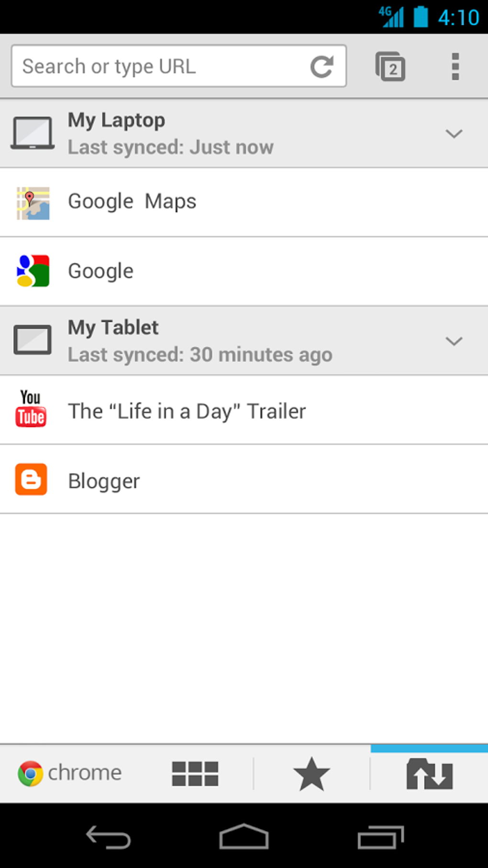Tap the My Laptop device icon

(x=33, y=133)
